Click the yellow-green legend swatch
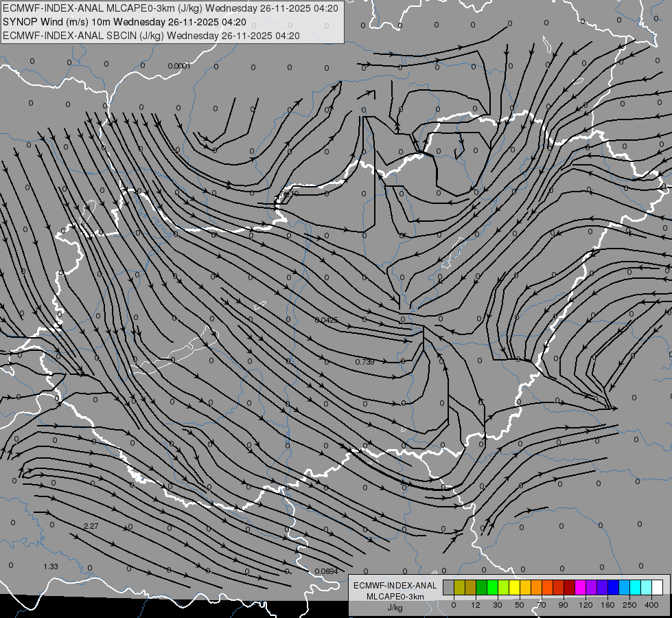 click(504, 587)
